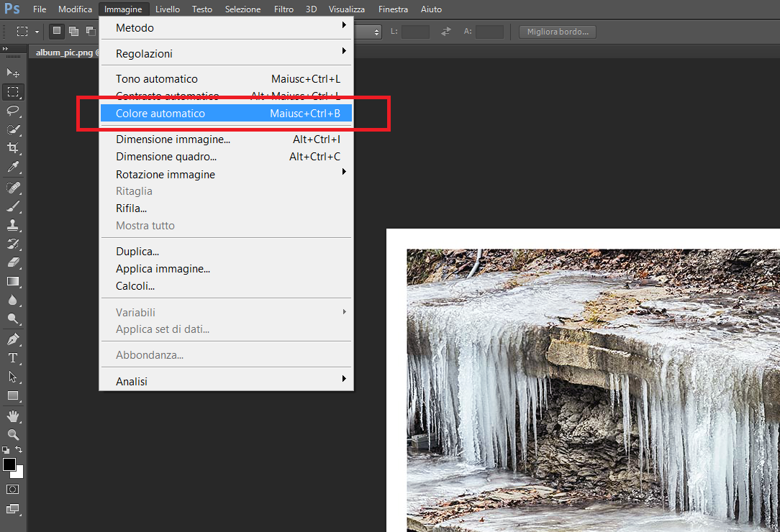Pick the Crop tool
Screen dimensions: 780x532
coord(13,148)
